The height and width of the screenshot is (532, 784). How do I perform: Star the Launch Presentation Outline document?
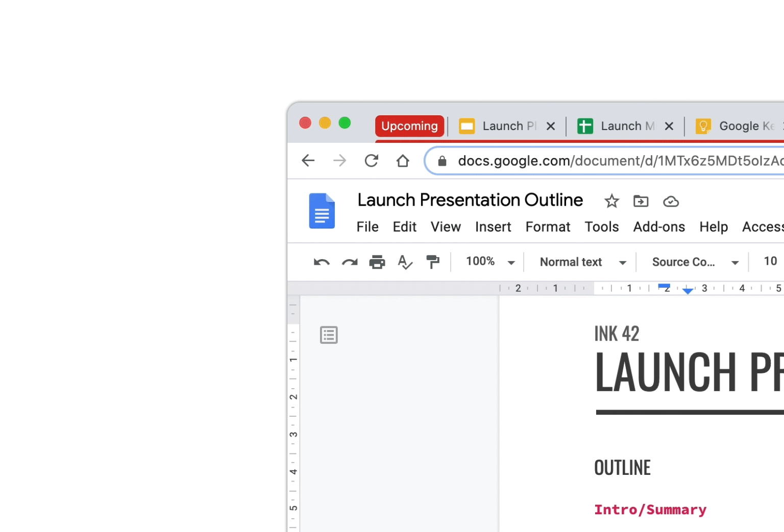611,201
